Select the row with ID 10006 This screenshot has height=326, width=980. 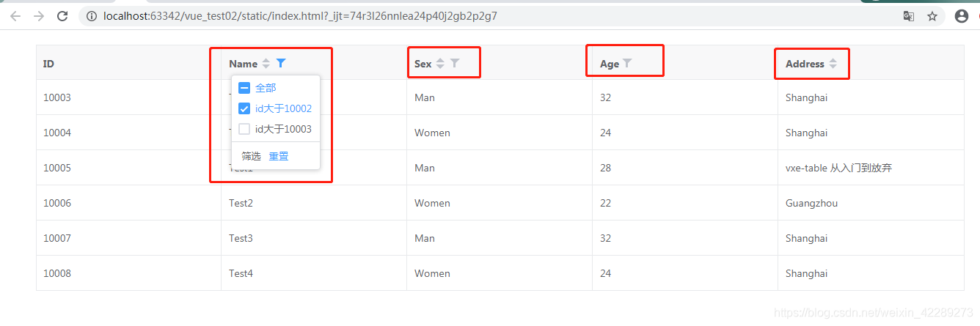pyautogui.click(x=500, y=203)
